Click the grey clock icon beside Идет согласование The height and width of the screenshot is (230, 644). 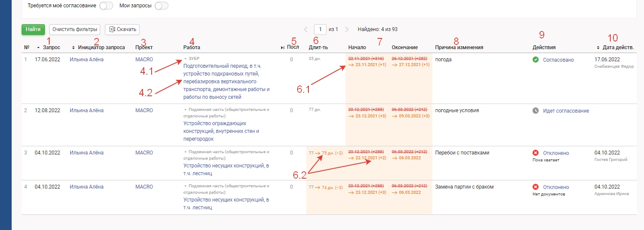pos(536,111)
